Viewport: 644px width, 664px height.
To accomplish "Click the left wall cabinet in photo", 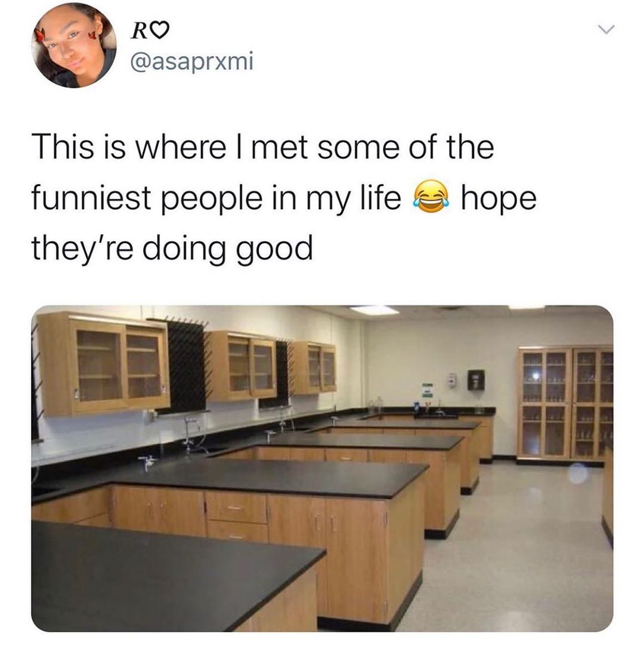I will click(x=103, y=365).
